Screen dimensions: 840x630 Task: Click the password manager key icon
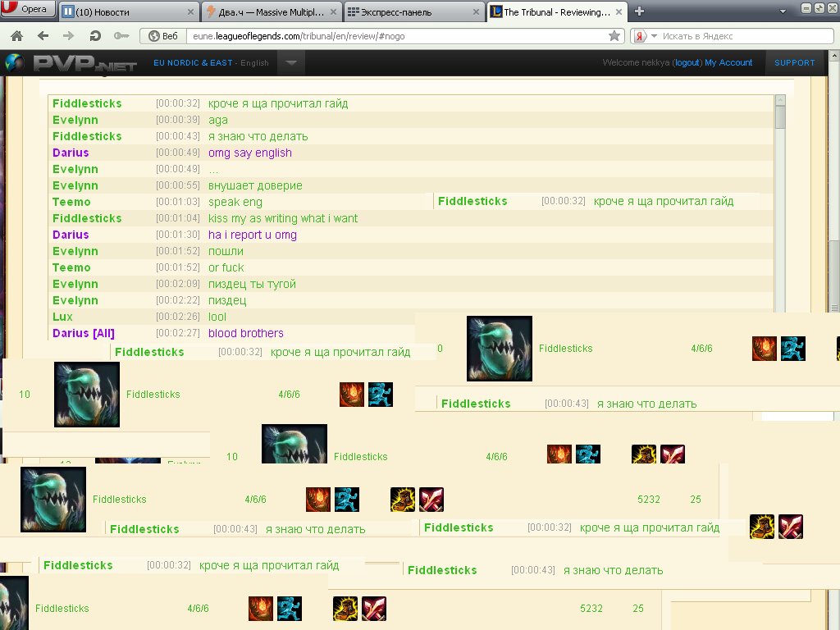click(121, 36)
